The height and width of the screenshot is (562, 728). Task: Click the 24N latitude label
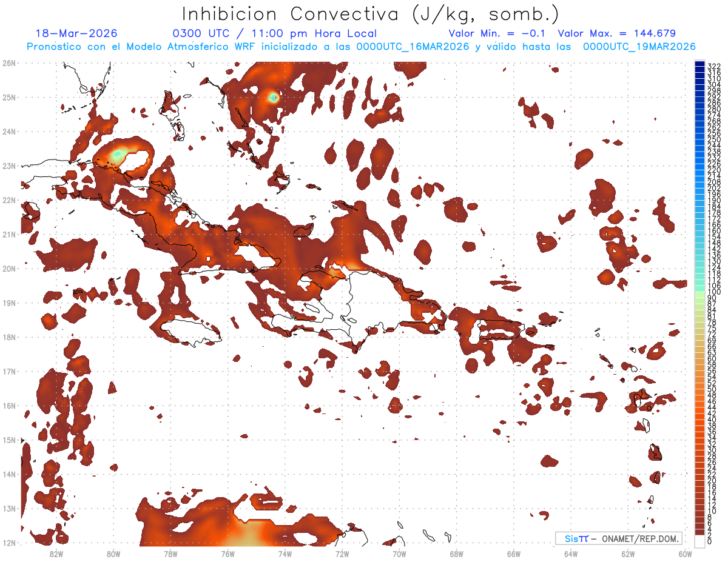(8, 131)
